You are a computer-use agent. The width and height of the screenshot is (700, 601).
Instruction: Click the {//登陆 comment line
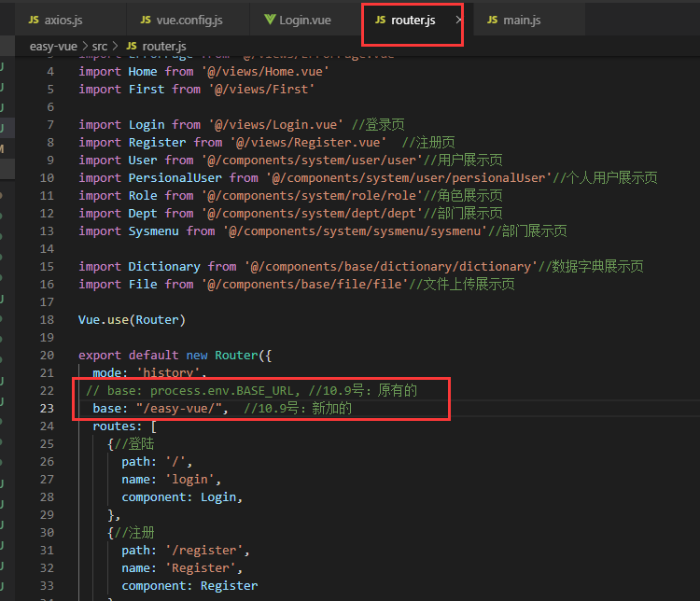click(131, 444)
